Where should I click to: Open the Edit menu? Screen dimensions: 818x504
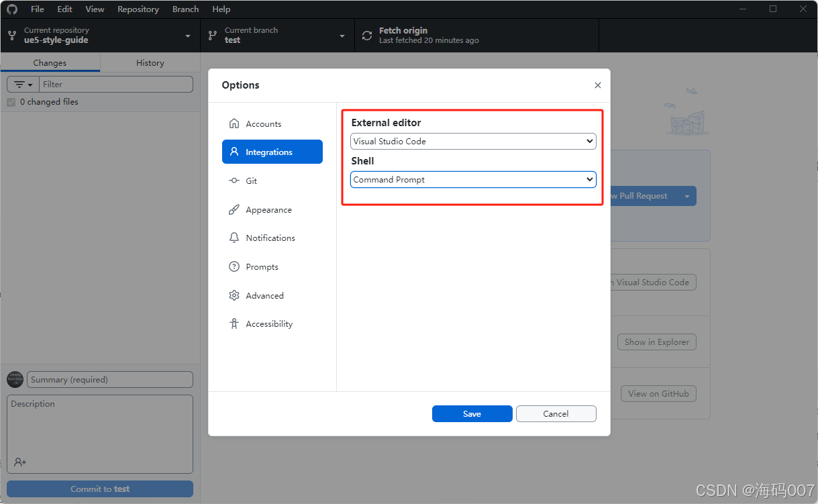65,9
